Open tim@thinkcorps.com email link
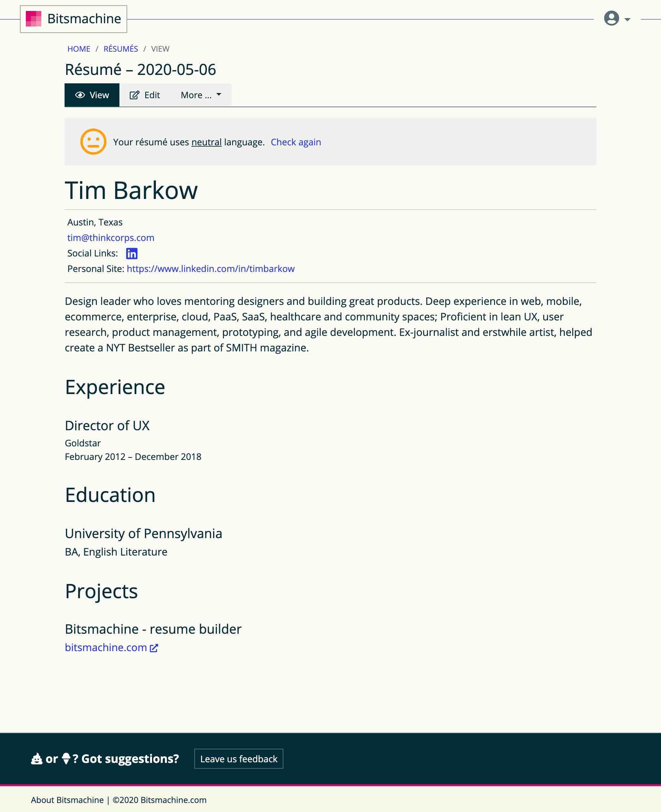The image size is (661, 812). pos(110,237)
